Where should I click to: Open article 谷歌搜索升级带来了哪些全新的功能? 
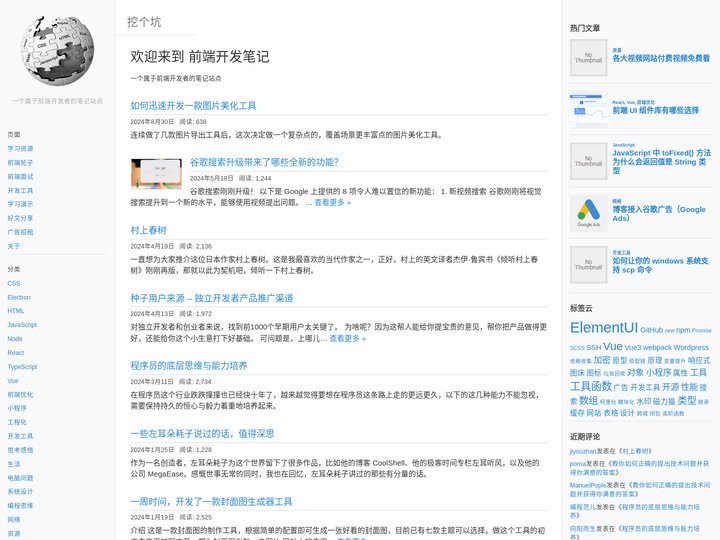[x=264, y=162]
